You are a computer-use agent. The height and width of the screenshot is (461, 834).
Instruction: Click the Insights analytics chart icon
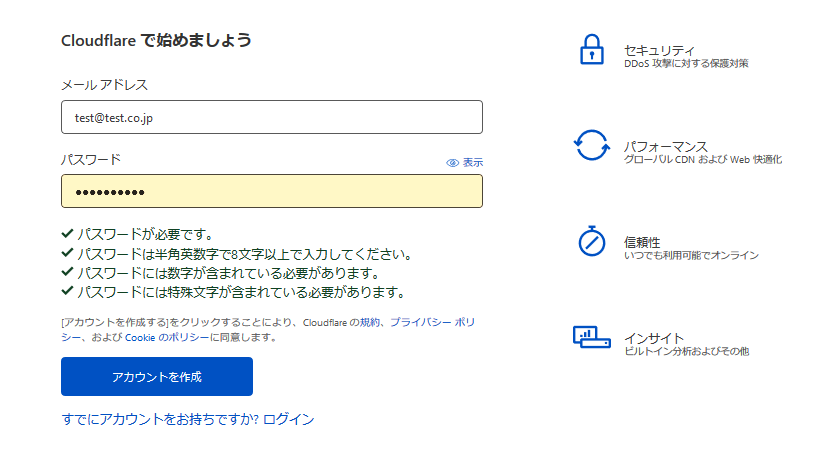[592, 337]
